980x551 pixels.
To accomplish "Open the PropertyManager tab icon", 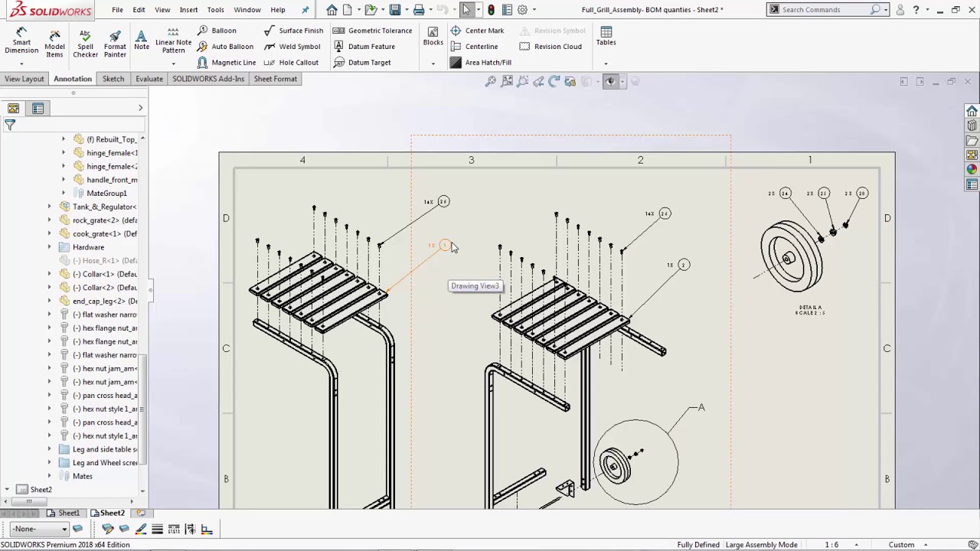I will click(38, 109).
